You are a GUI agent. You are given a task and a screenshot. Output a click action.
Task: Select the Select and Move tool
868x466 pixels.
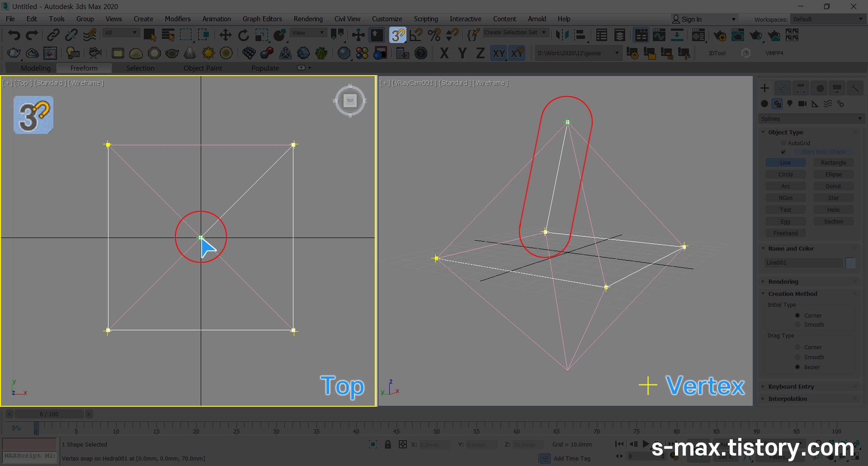(225, 35)
